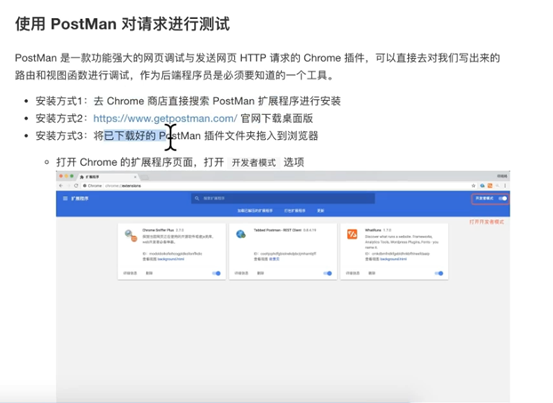
Task: Click the extensions search field
Action: tap(283, 198)
